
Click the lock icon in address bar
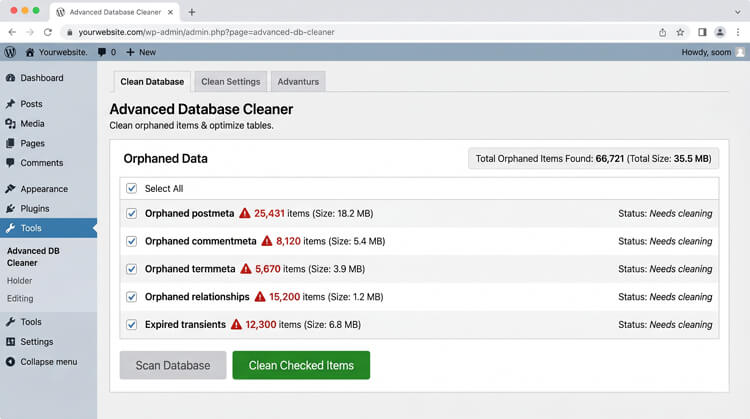(x=70, y=32)
